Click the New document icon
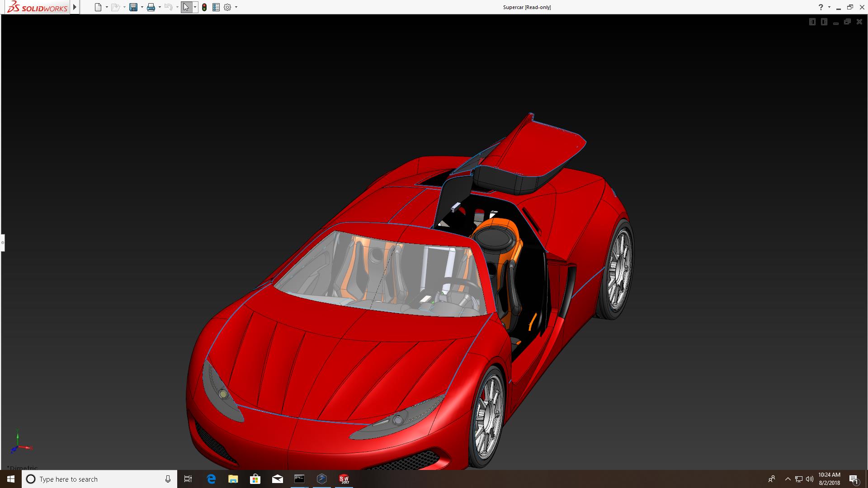 98,7
